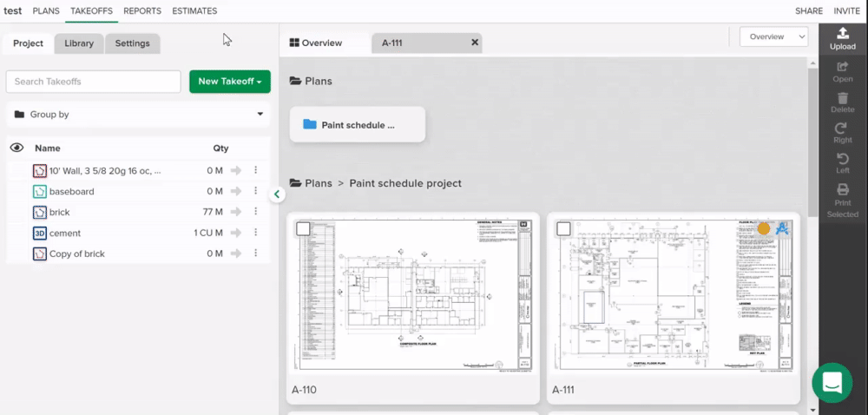Image resolution: width=868 pixels, height=415 pixels.
Task: Toggle eye visibility for all takeoffs
Action: [16, 148]
